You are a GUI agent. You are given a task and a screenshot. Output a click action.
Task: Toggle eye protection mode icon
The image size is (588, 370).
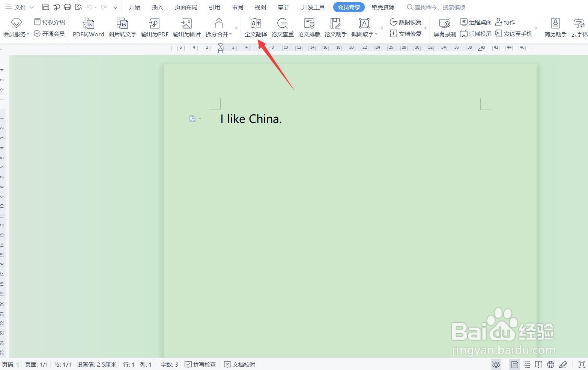coord(496,364)
